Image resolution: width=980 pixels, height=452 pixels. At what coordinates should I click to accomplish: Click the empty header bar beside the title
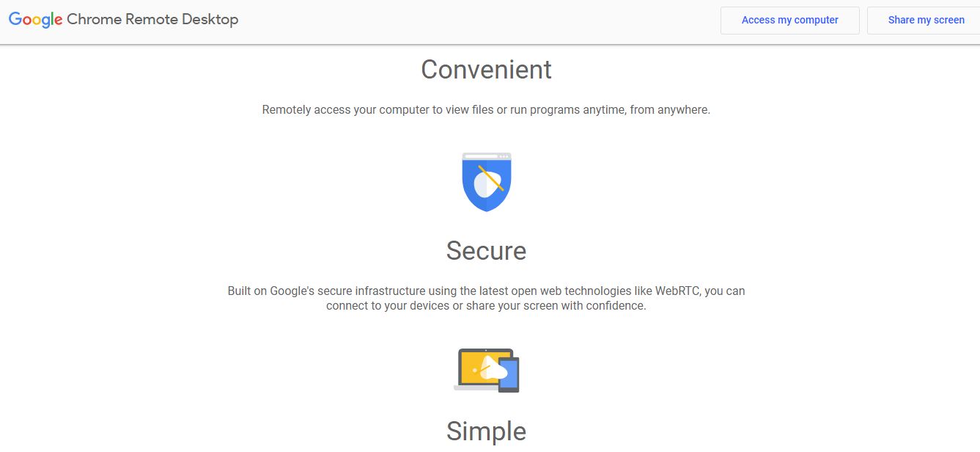point(476,21)
